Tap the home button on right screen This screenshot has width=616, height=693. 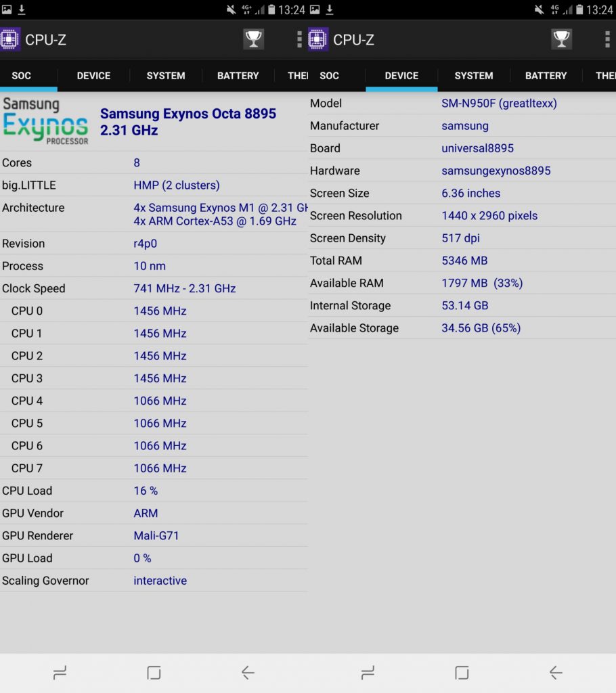[462, 673]
